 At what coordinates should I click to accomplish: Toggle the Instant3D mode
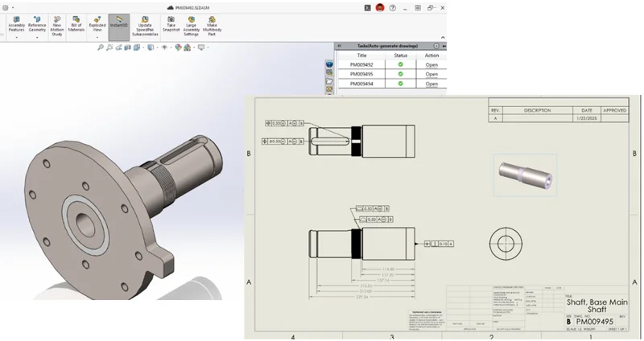(118, 23)
